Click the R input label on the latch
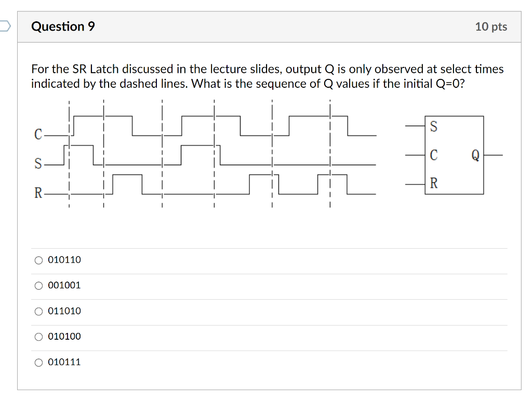Screen dimensions: 532x414 tap(434, 182)
